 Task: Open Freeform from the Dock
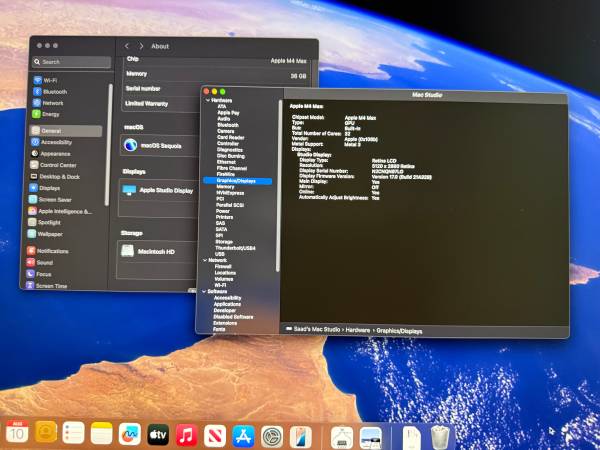click(x=130, y=434)
